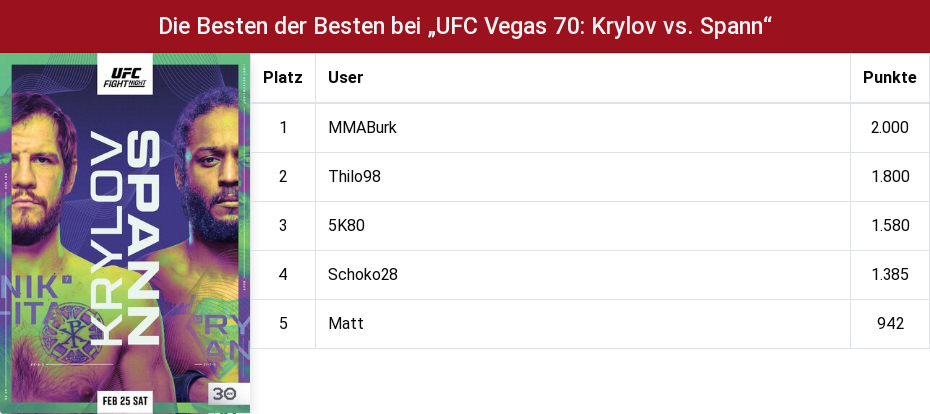Viewport: 930px width, 414px height.
Task: Select the FEB 25 SAT date label
Action: click(x=125, y=401)
